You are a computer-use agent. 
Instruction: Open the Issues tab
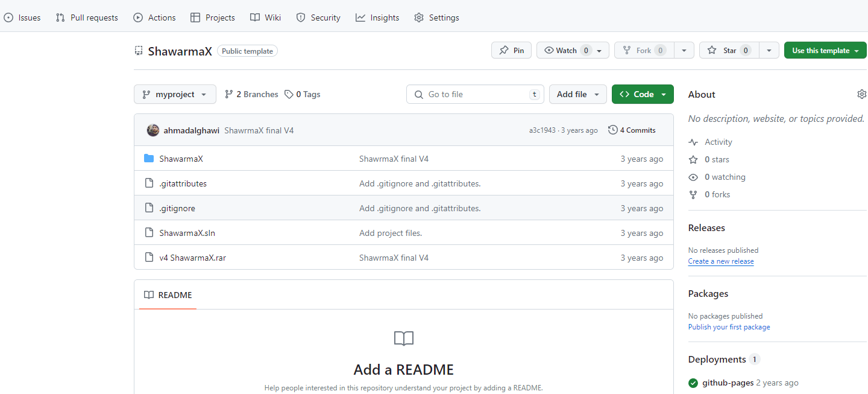[22, 17]
